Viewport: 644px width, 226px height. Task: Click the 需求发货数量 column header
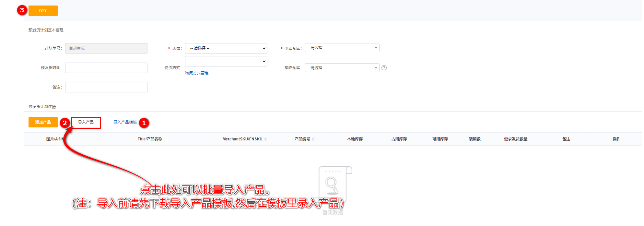515,139
